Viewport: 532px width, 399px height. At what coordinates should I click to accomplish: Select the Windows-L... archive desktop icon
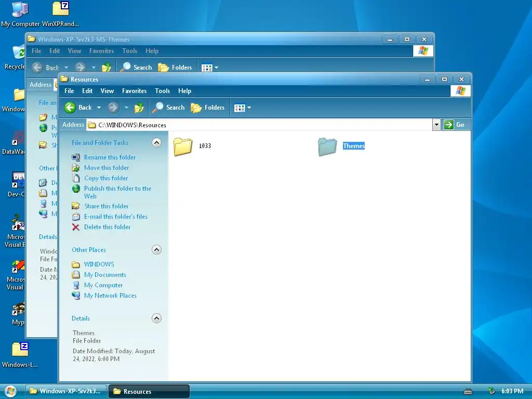click(20, 355)
